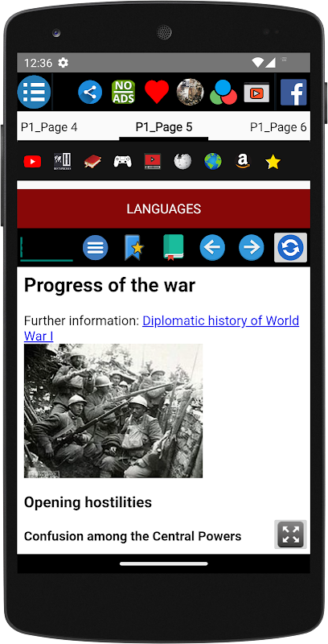Viewport: 328px width, 644px height.
Task: Open the Amazon shortcut icon
Action: point(243,162)
